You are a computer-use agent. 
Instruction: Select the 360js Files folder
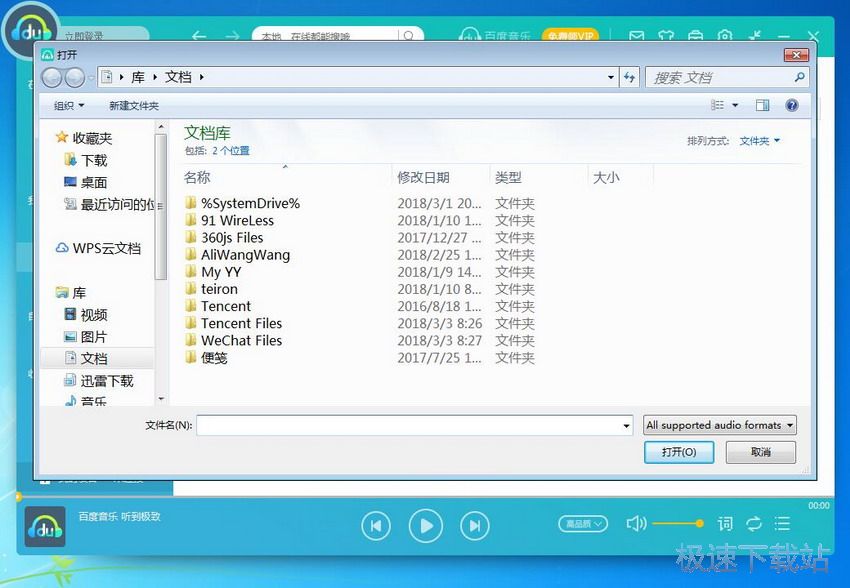click(224, 237)
